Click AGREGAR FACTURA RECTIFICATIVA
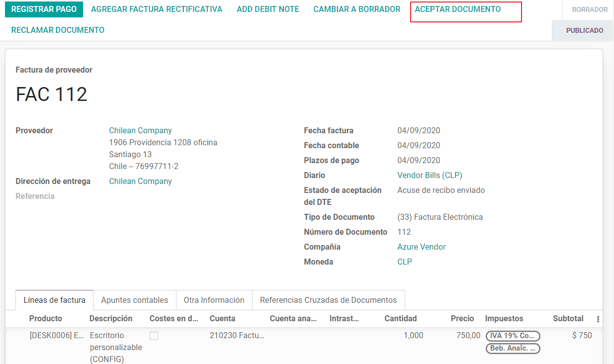Viewport: 614px width, 364px height. pyautogui.click(x=156, y=9)
